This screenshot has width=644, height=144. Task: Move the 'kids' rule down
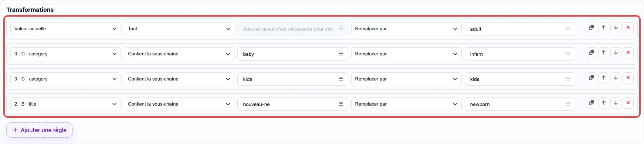click(x=616, y=78)
